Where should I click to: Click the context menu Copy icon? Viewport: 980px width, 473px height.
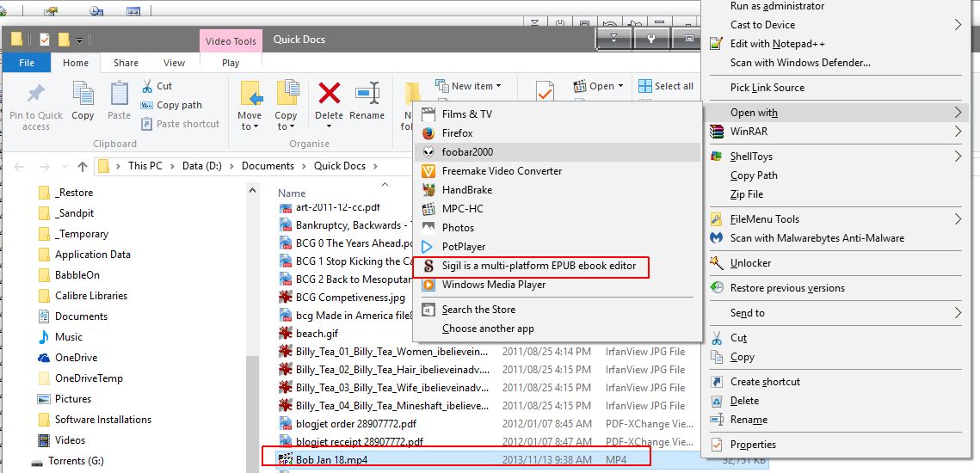point(717,357)
